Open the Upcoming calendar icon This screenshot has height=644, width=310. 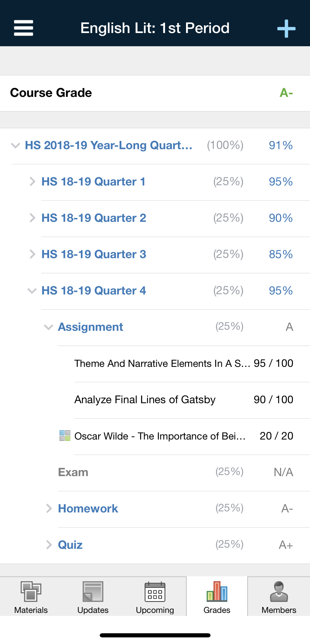155,592
